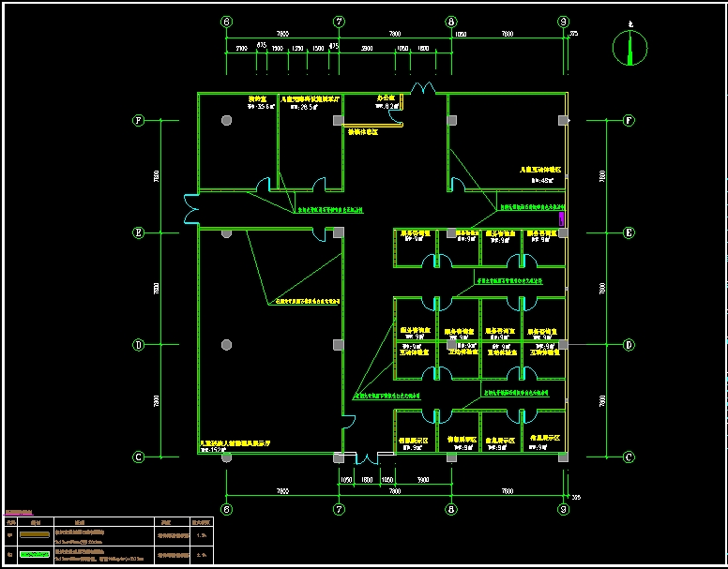728x569 pixels.
Task: Select the magenta block on right wall
Action: [561, 218]
